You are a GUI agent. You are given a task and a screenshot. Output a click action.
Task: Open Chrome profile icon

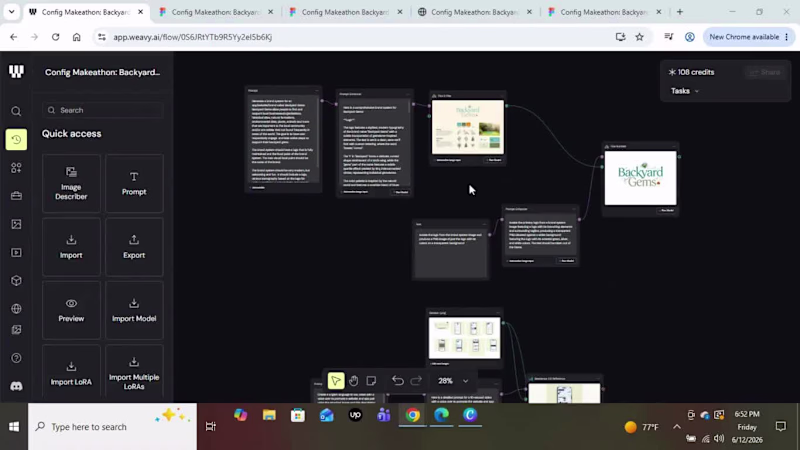(689, 37)
